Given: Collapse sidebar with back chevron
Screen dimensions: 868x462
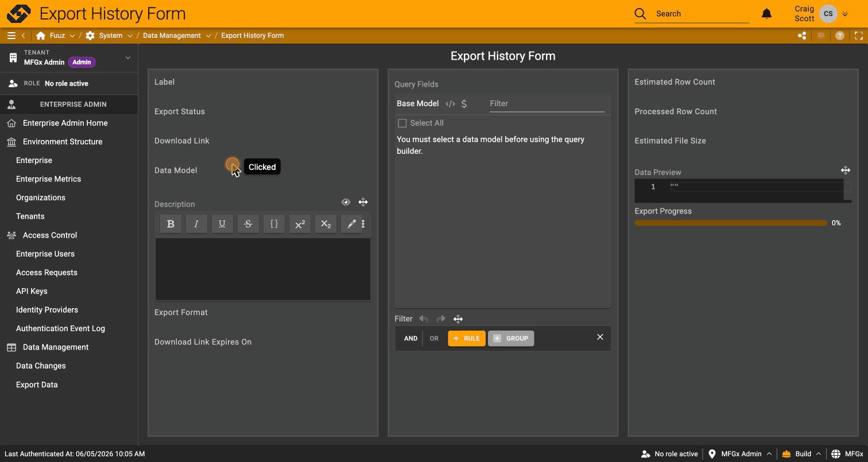Looking at the screenshot, I should point(24,36).
